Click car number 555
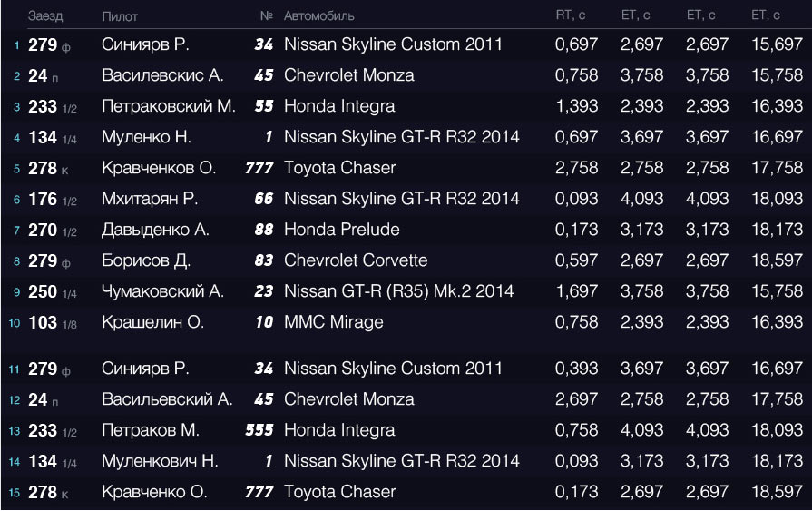The image size is (812, 511). pos(259,430)
